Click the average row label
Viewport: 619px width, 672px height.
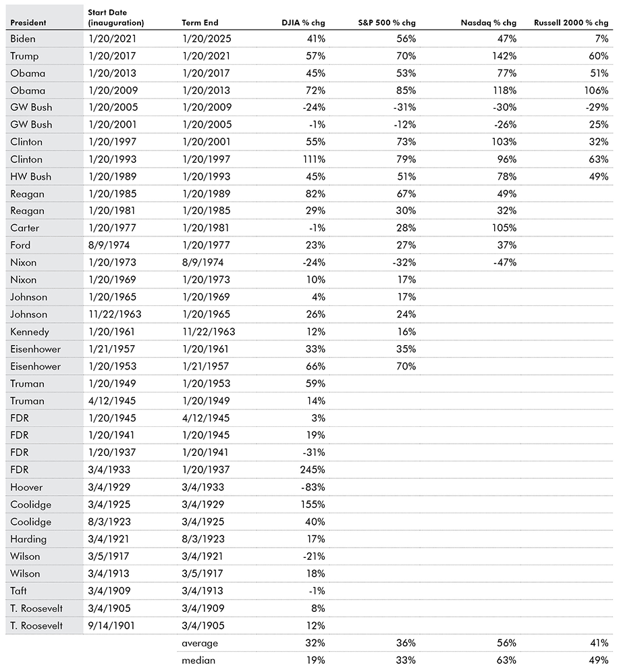200,643
